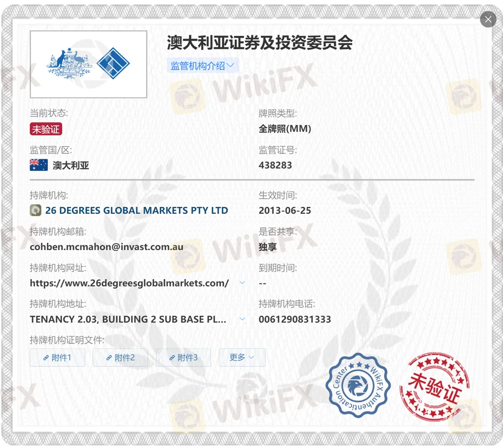Close the license details popup
The image size is (503, 448).
click(x=488, y=19)
